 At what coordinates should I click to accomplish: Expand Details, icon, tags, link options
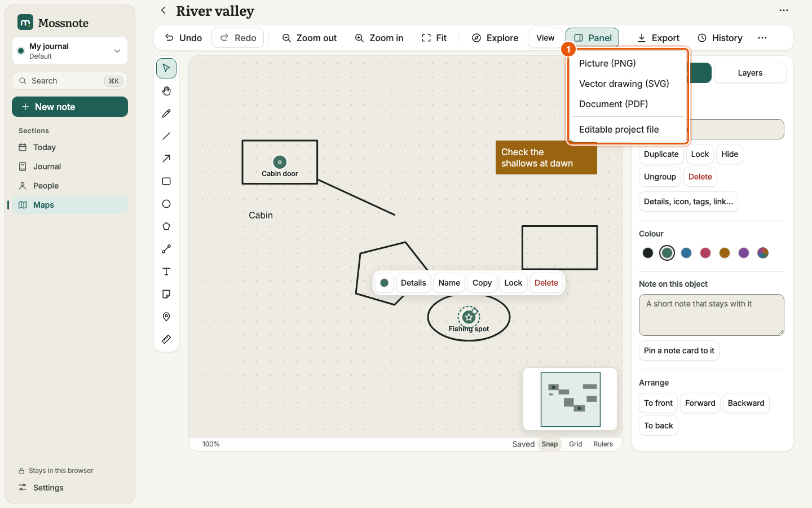pyautogui.click(x=689, y=202)
